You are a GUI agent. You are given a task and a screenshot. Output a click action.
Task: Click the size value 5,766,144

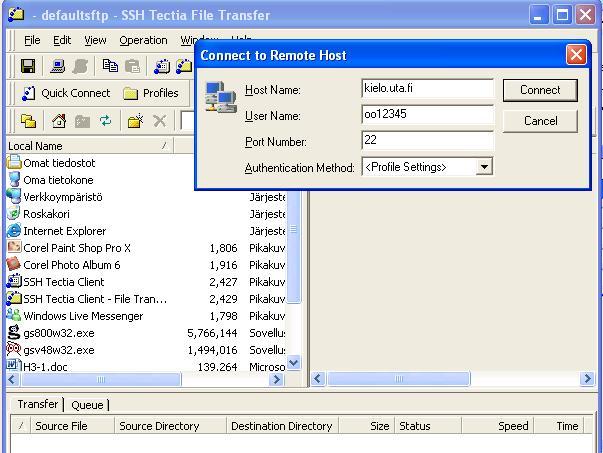click(212, 333)
